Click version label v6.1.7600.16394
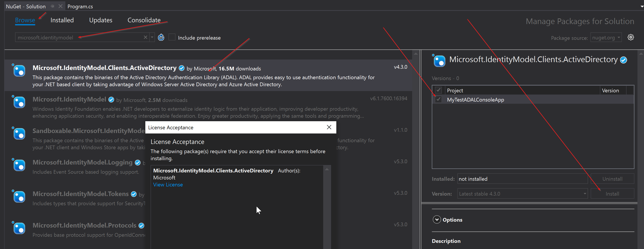 click(x=389, y=99)
